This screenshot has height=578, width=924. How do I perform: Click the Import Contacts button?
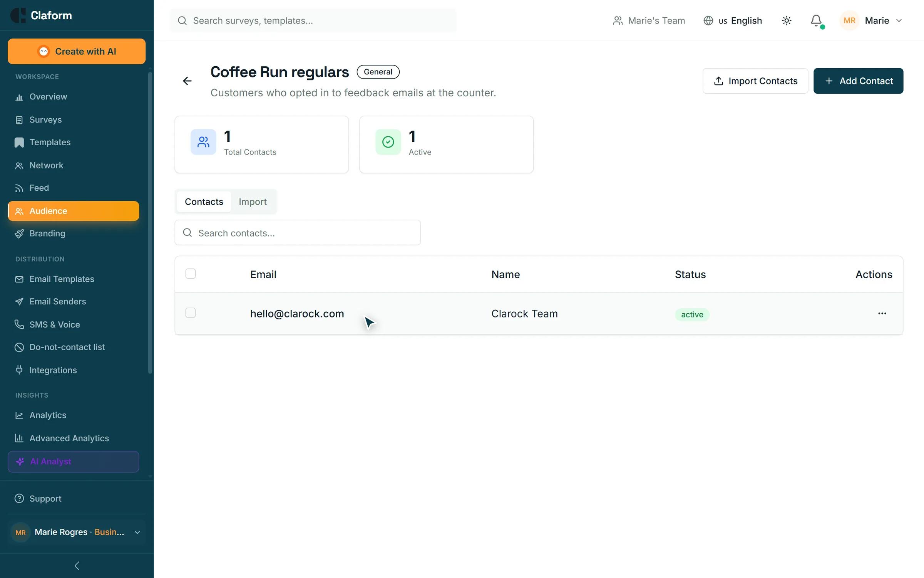[755, 81]
